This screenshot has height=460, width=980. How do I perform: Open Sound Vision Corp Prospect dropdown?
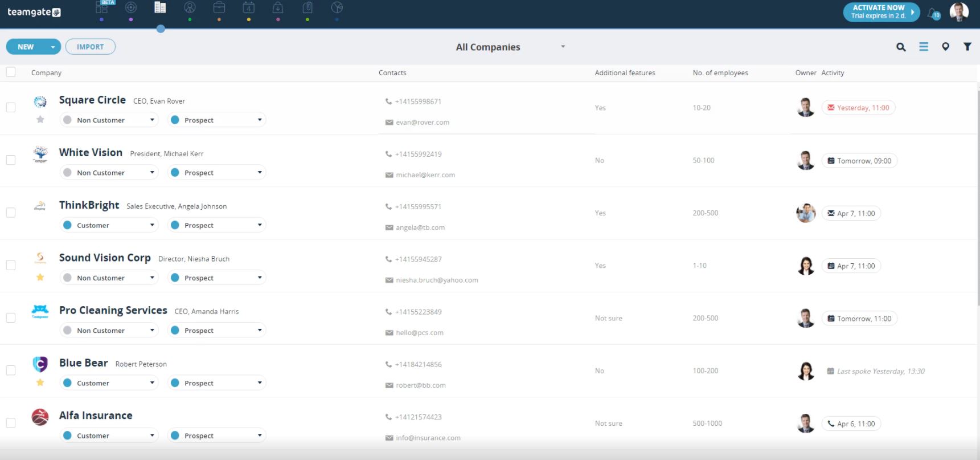(x=216, y=278)
